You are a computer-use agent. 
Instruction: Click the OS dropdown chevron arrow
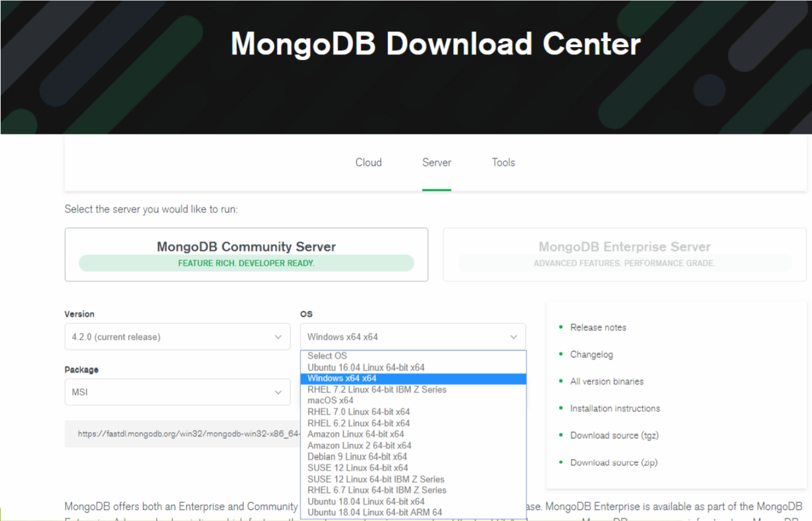(x=514, y=337)
